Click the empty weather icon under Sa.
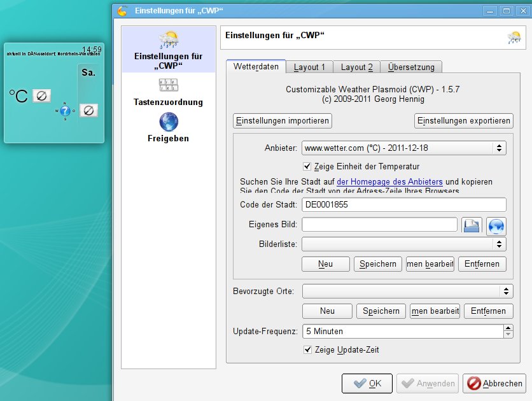This screenshot has width=532, height=401. click(x=88, y=111)
